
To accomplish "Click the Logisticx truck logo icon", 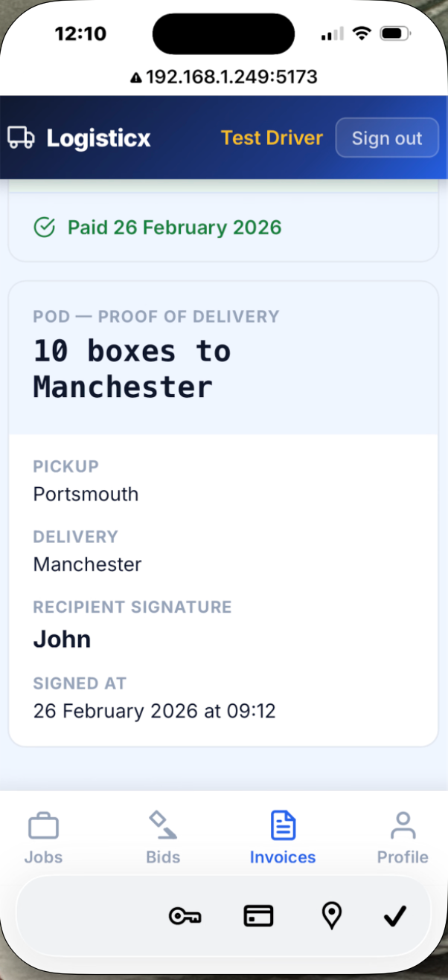I will (22, 138).
